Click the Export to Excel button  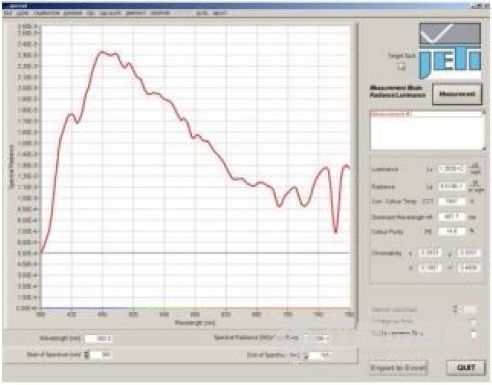pyautogui.click(x=398, y=368)
